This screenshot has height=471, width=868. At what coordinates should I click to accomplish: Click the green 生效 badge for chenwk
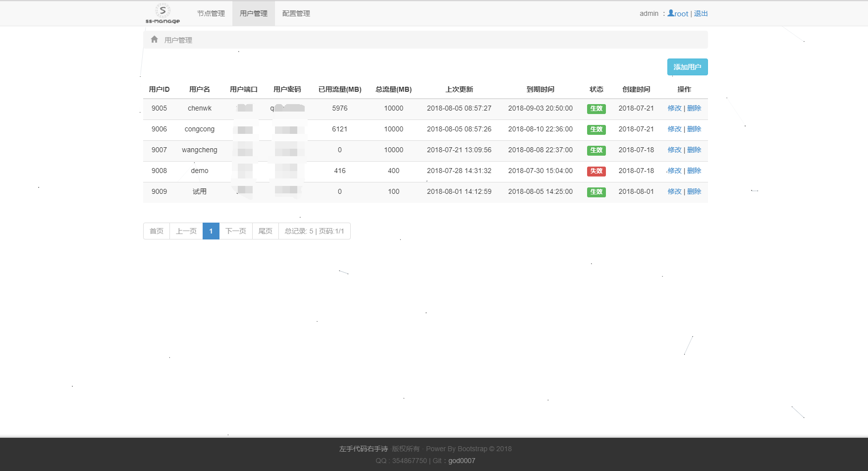point(596,109)
